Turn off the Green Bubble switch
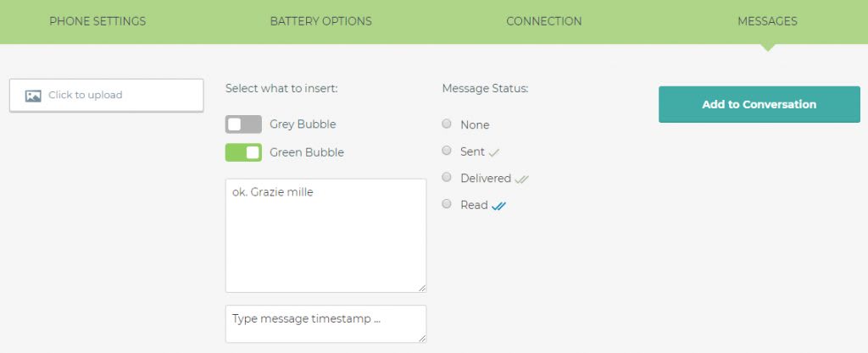This screenshot has height=353, width=868. (243, 152)
